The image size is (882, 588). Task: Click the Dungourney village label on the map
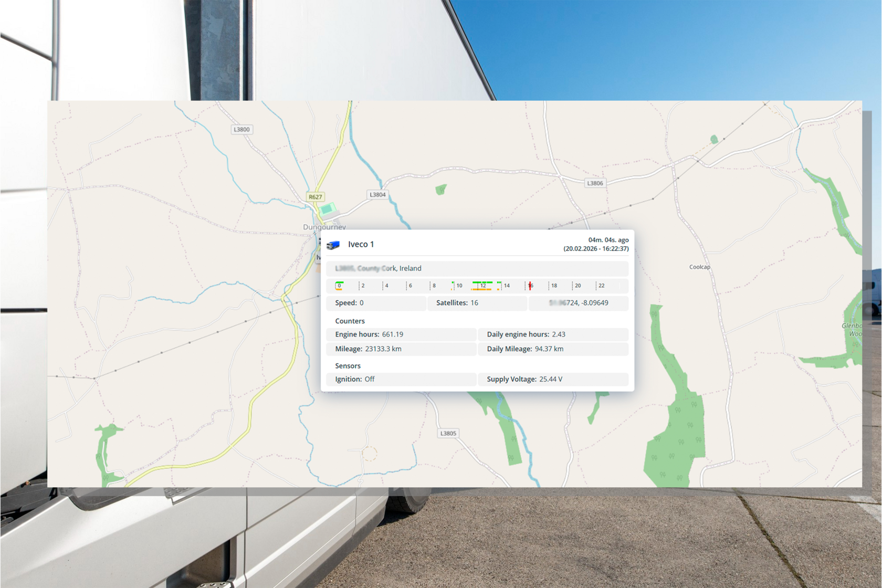point(324,227)
